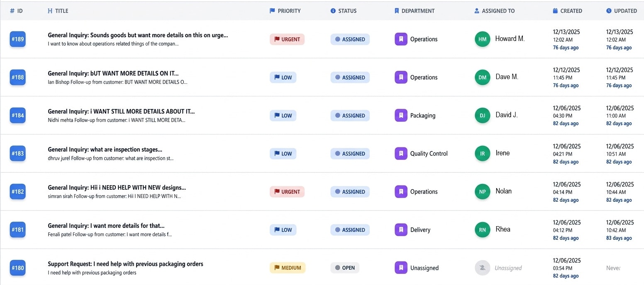Sort by the Title column header
The height and width of the screenshot is (285, 644).
(x=62, y=11)
